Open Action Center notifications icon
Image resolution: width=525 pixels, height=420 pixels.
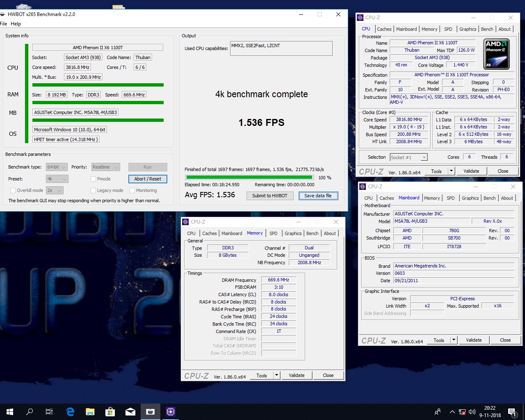coord(512,412)
